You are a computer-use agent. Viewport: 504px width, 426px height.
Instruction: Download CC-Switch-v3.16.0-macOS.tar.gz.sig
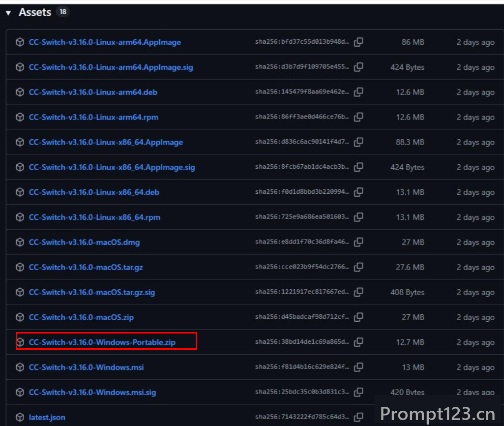tap(92, 292)
